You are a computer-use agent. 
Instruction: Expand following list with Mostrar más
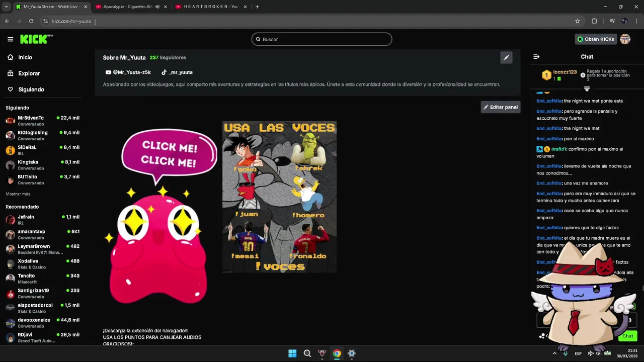(x=18, y=194)
